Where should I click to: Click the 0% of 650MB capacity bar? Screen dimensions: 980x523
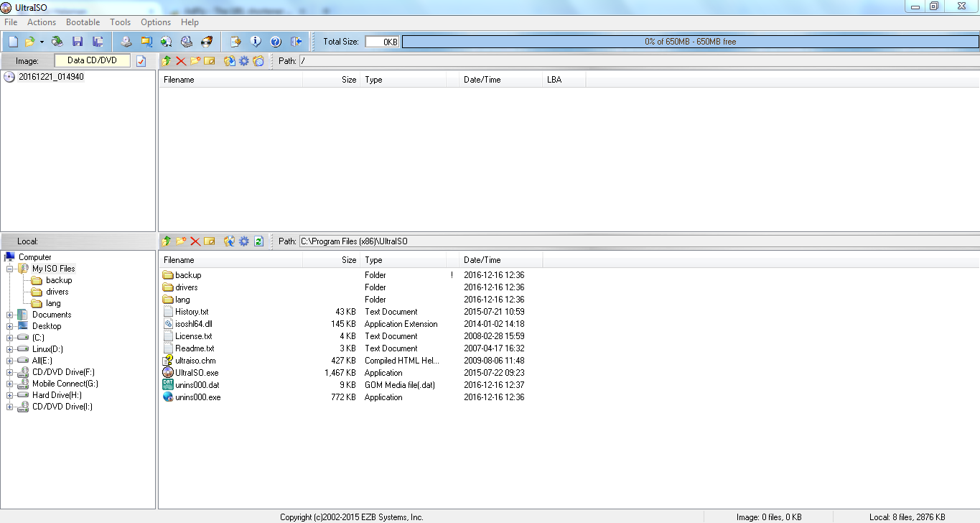tap(690, 42)
